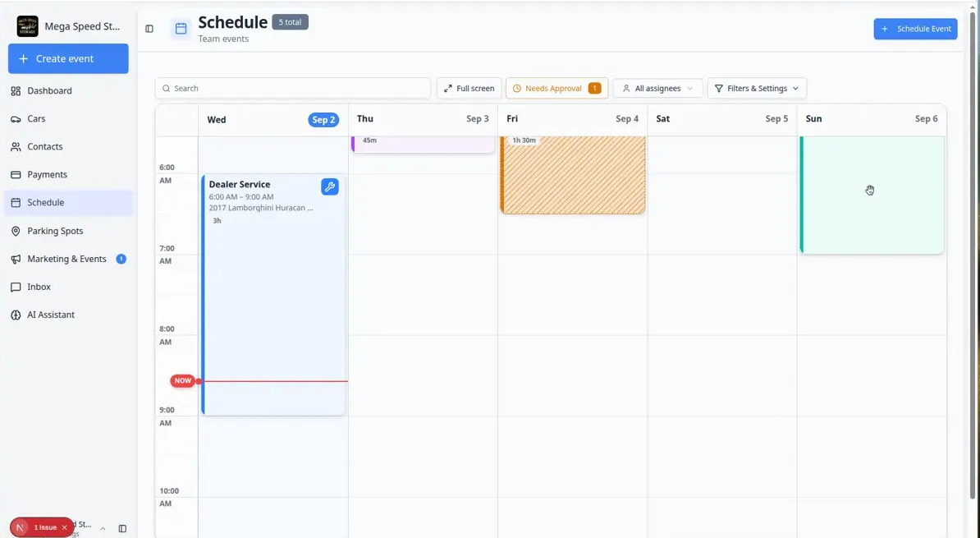The height and width of the screenshot is (538, 980).
Task: Dismiss the 1 Issue badge
Action: [64, 527]
